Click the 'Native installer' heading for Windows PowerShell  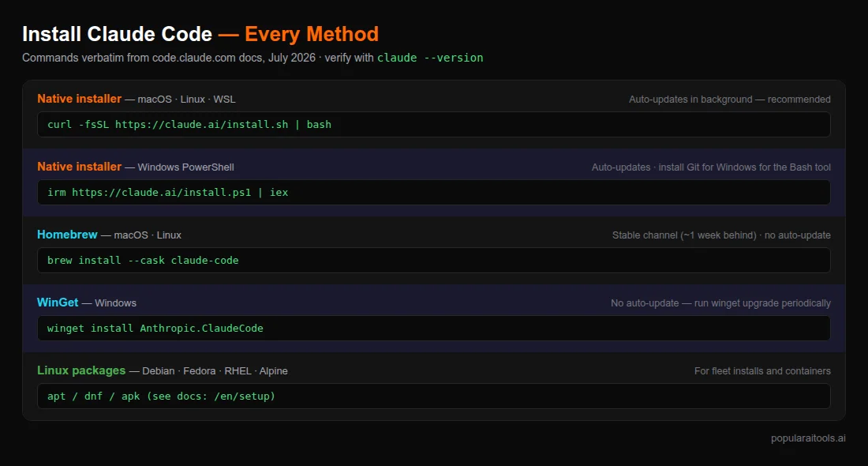pos(79,167)
